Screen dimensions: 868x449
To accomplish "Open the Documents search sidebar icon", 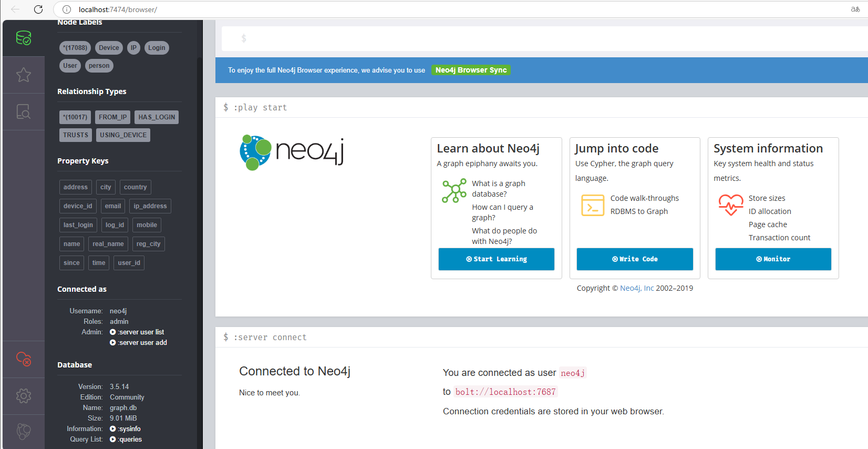I will 24,111.
